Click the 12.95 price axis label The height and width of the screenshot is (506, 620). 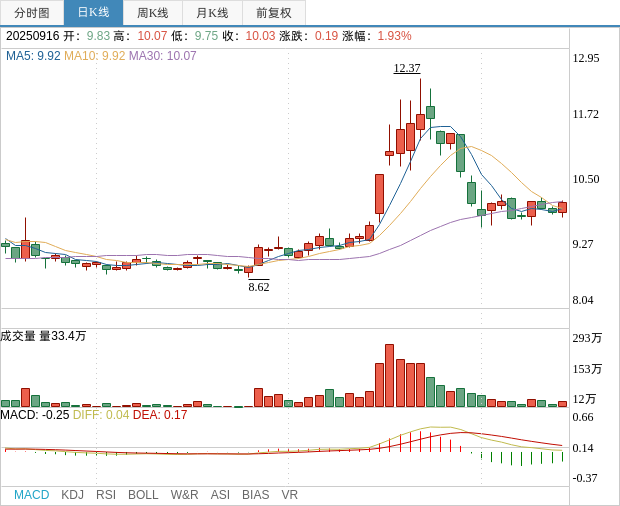[586, 58]
